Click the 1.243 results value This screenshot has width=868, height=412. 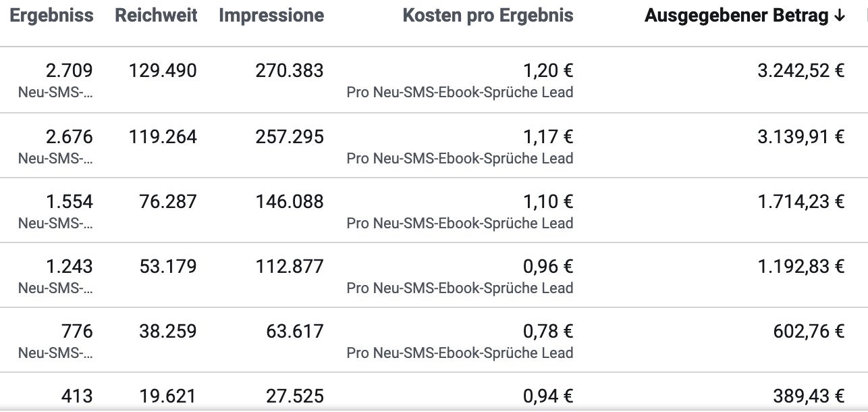(x=69, y=266)
